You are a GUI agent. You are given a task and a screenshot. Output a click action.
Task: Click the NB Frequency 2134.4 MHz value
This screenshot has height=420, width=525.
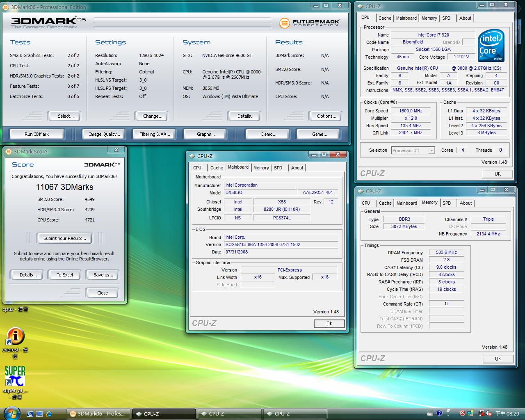[488, 234]
